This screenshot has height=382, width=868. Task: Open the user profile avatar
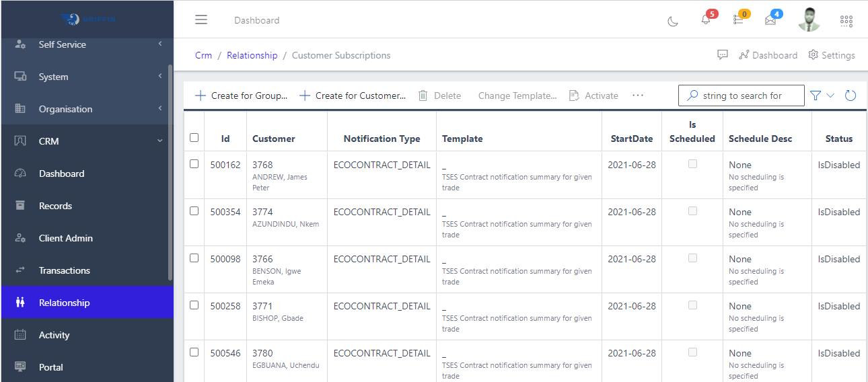pos(809,20)
